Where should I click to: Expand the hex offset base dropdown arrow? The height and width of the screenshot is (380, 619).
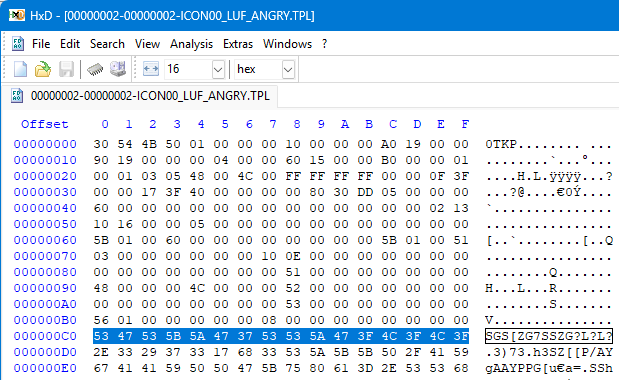pyautogui.click(x=288, y=70)
